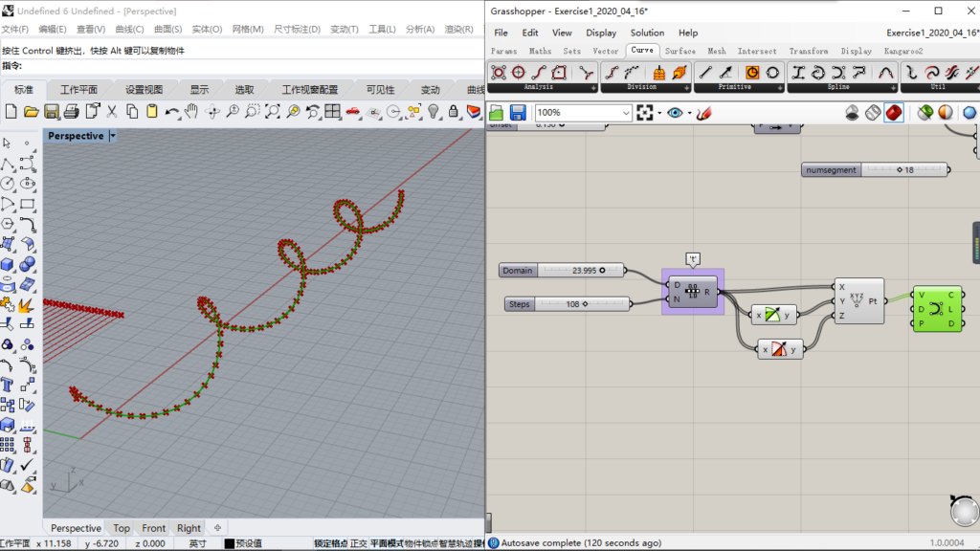Screen dimensions: 980x551
Task: Open the Perspective viewport title dropdown arrow
Action: 113,136
